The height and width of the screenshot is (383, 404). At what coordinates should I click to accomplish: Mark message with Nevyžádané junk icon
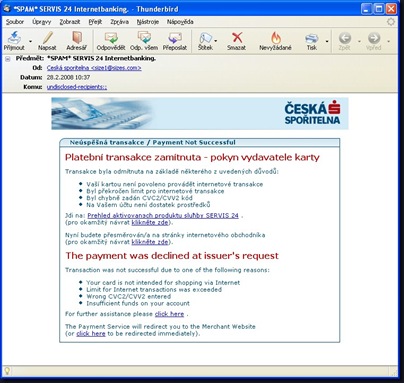tap(275, 41)
